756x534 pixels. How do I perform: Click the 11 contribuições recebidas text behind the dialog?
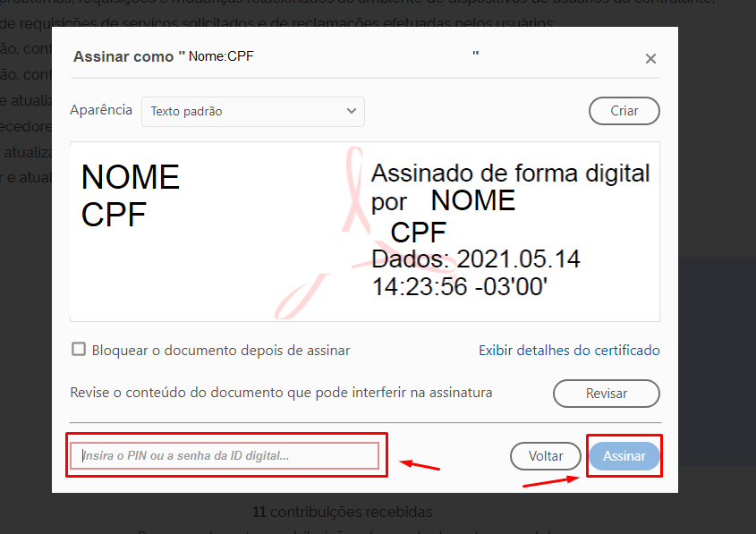point(342,513)
